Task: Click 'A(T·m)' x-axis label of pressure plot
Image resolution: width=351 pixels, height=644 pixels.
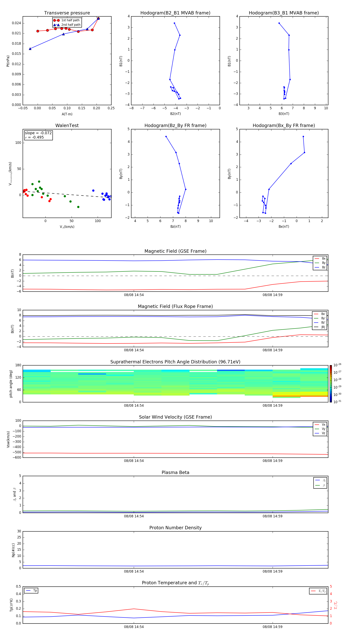Action: (67, 114)
